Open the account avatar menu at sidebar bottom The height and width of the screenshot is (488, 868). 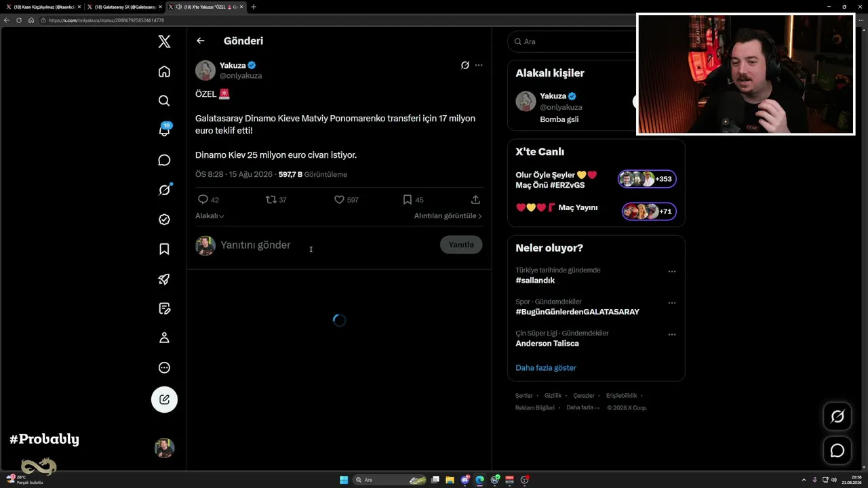pos(164,447)
